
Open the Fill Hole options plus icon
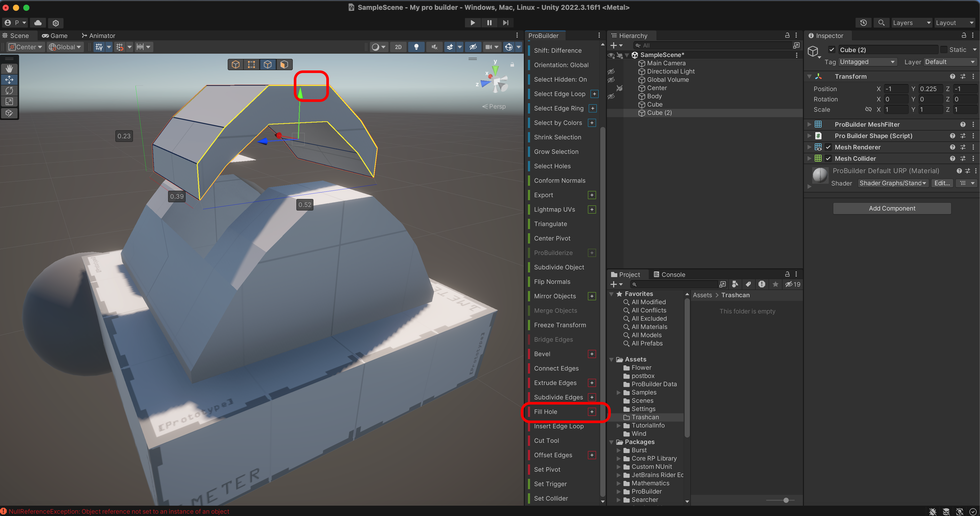pyautogui.click(x=591, y=412)
